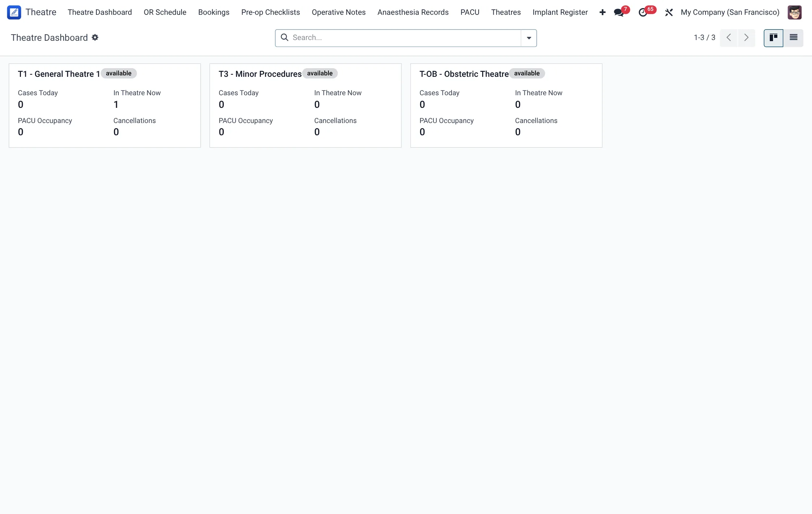Switch company via My Company (San Francisco)
Screen dimensions: 812x514
tap(730, 12)
